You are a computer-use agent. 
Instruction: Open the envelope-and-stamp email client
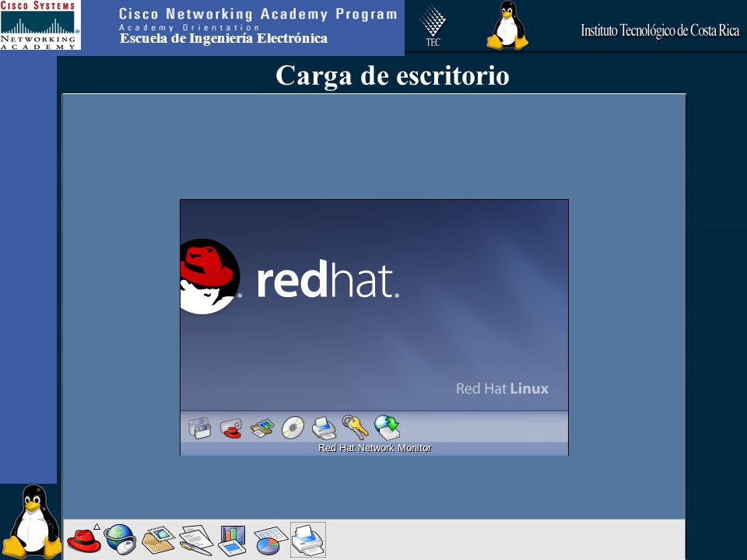158,540
